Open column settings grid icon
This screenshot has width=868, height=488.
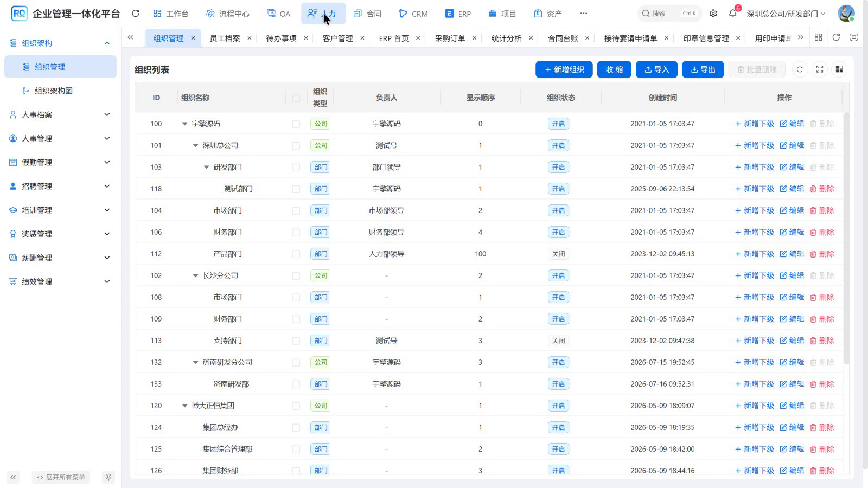pos(839,69)
